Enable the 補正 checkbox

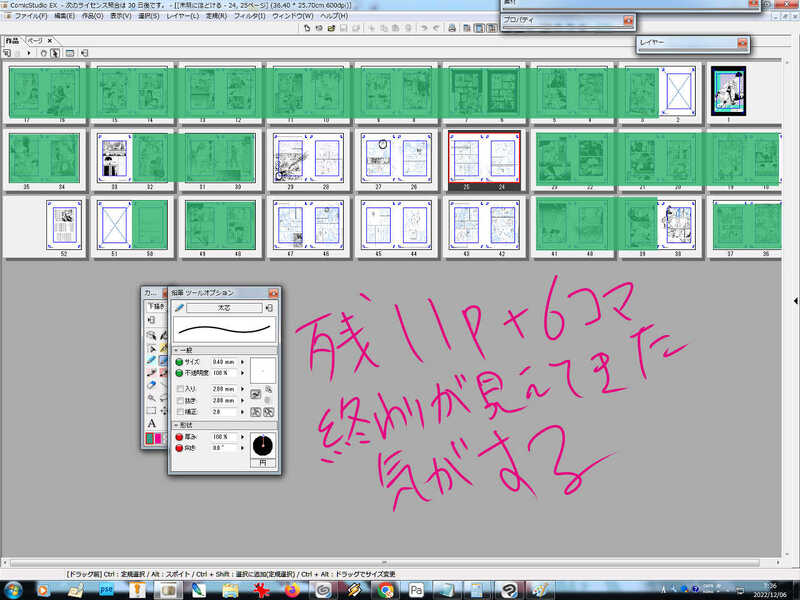(180, 412)
